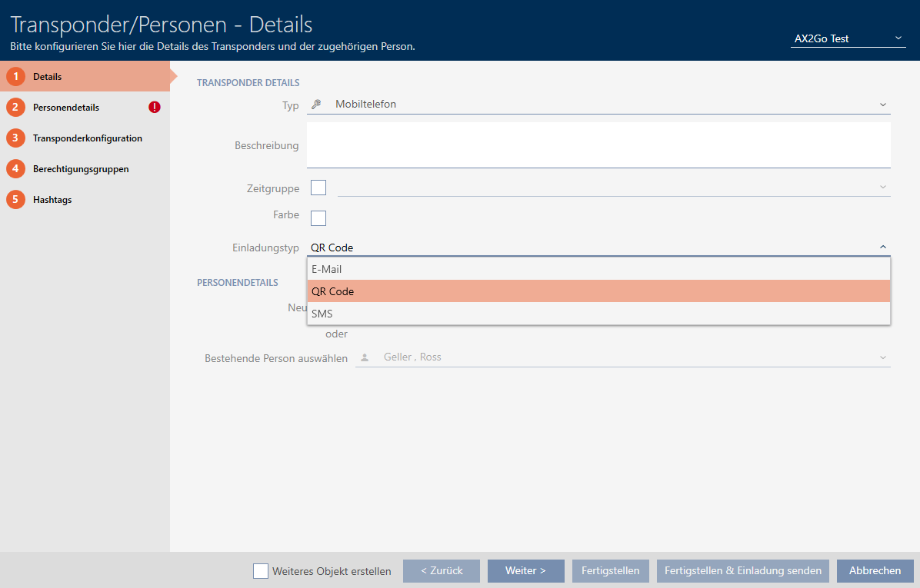Click step number 5 circle icon
The width and height of the screenshot is (920, 588).
[x=15, y=200]
